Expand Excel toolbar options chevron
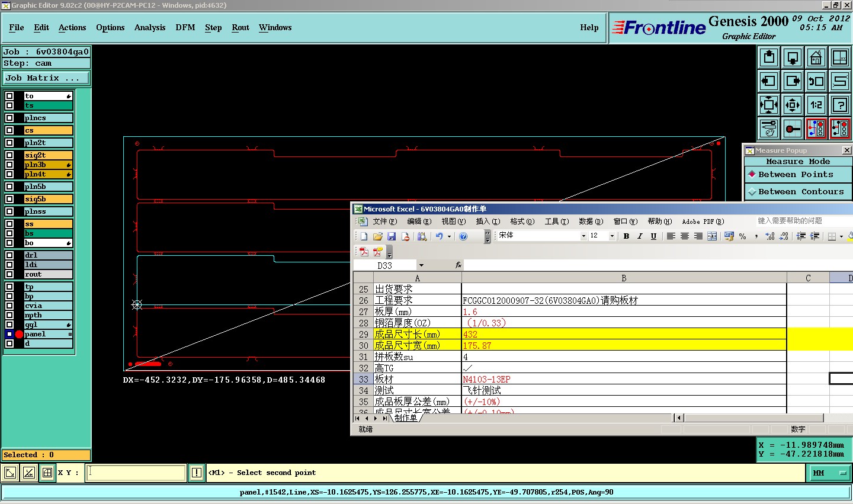The height and width of the screenshot is (504, 853). pyautogui.click(x=488, y=236)
